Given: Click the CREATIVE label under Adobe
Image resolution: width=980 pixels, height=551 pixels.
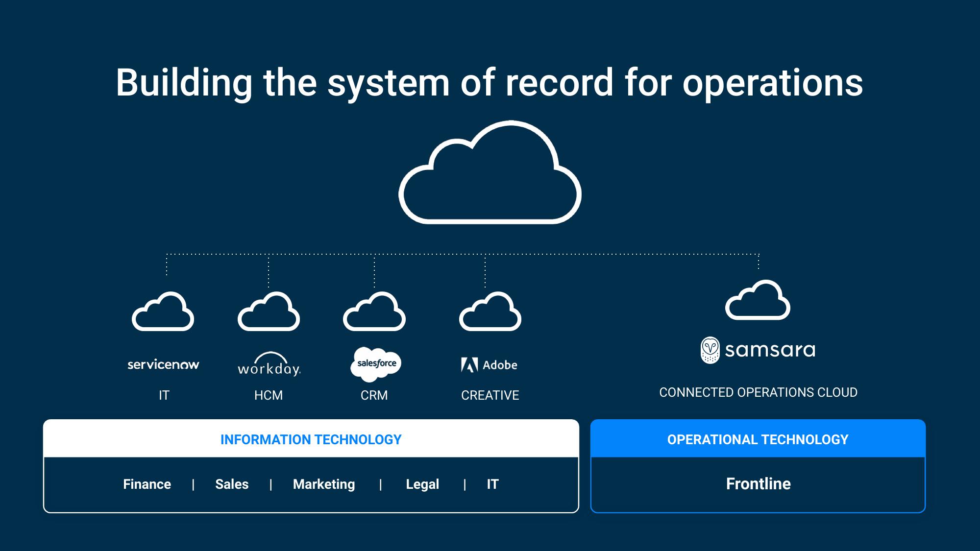Looking at the screenshot, I should [x=490, y=395].
